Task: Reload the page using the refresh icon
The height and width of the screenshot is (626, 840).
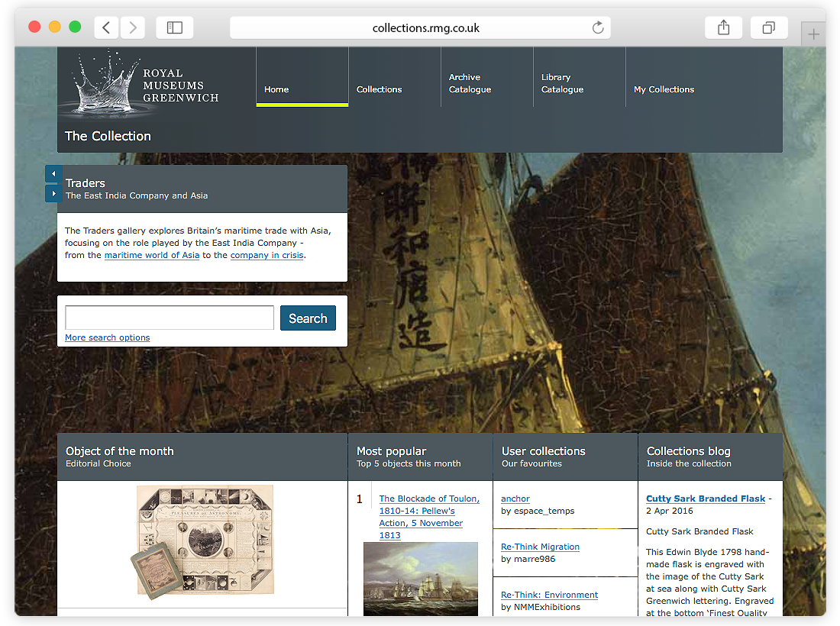Action: 598,27
